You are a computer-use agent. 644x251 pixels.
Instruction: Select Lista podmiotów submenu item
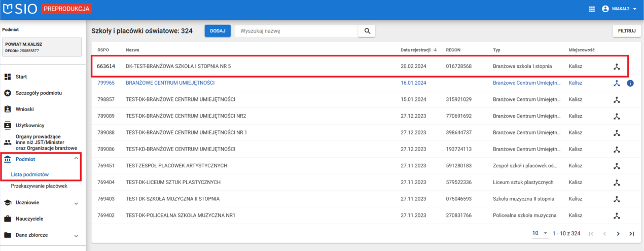tap(29, 174)
